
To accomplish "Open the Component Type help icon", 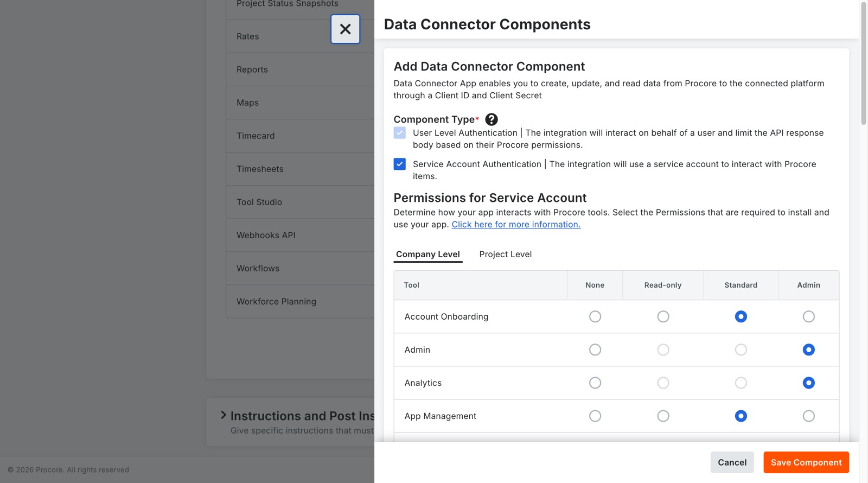I will pyautogui.click(x=492, y=119).
